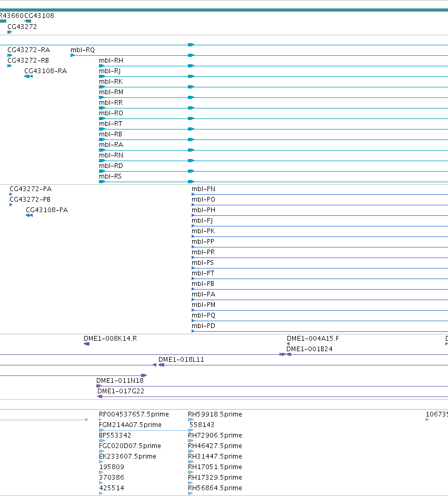Click the RH17051.5prime EST label
The image size is (448, 496).
click(215, 467)
